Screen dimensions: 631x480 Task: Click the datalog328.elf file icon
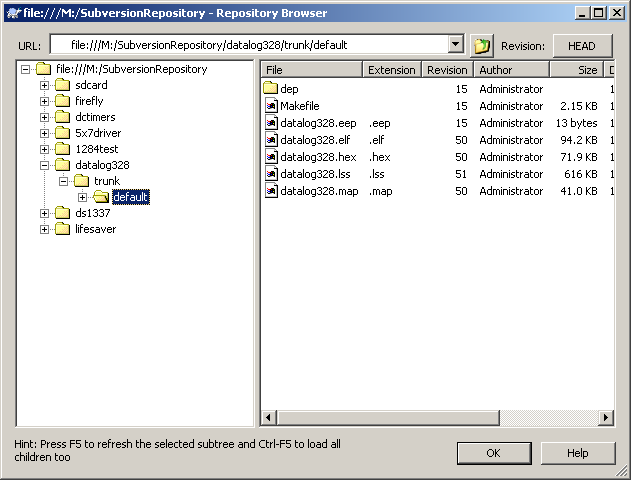pos(270,140)
